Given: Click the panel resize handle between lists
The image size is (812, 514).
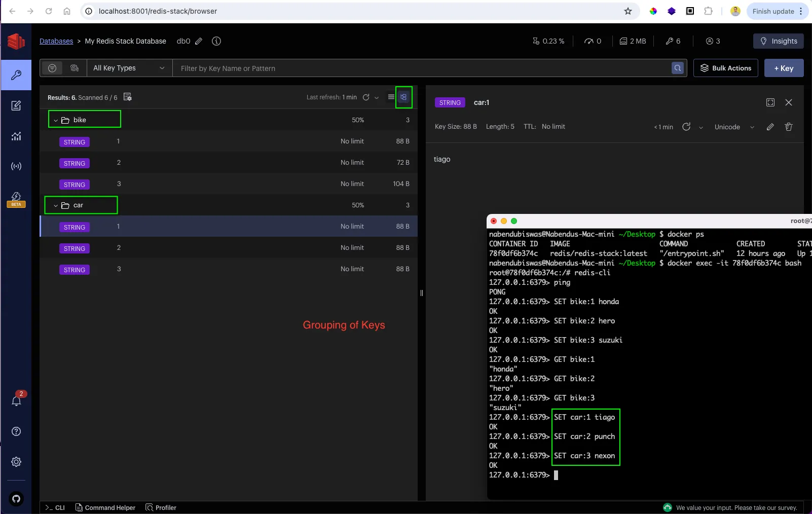Looking at the screenshot, I should [x=422, y=293].
